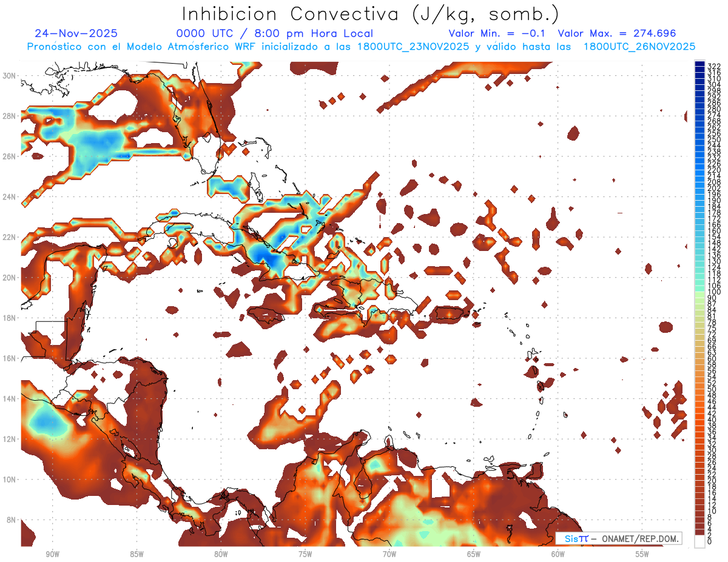Click the 14N latitude label
This screenshot has width=728, height=562.
pos(10,398)
